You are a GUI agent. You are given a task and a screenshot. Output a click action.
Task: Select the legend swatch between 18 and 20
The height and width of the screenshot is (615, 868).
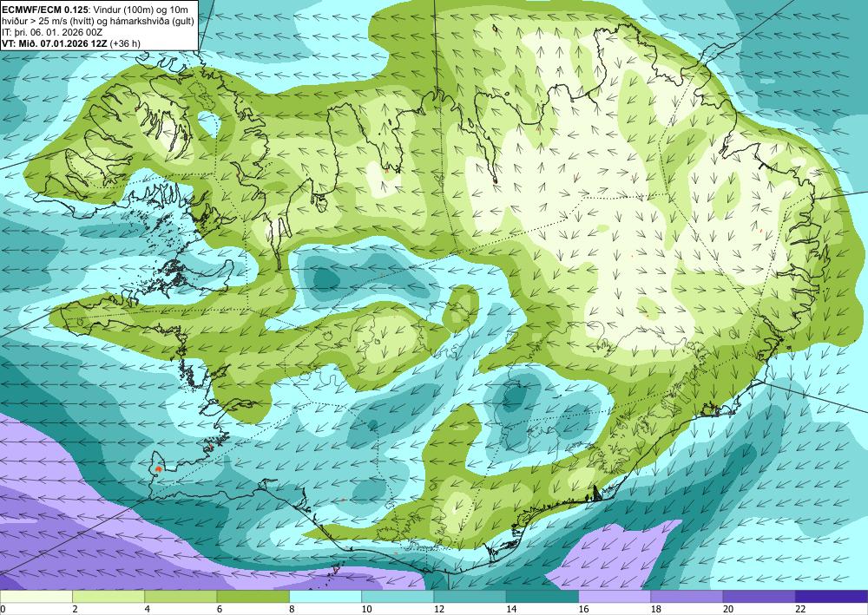(x=687, y=597)
